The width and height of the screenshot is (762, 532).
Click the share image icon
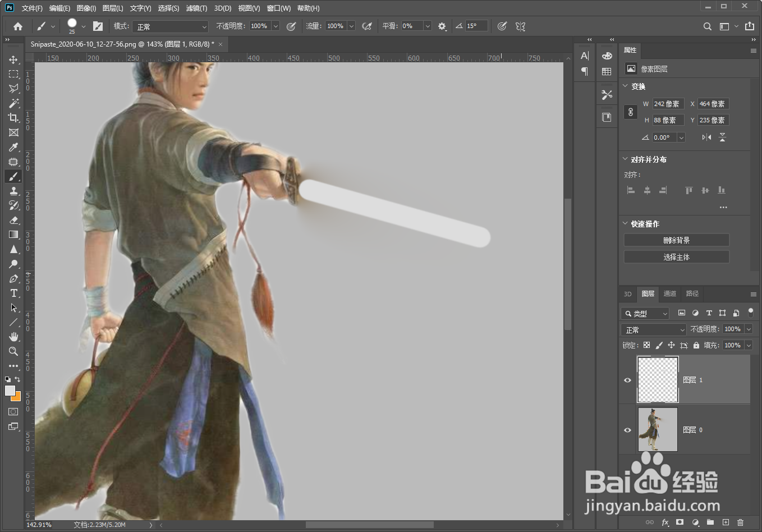pos(750,26)
